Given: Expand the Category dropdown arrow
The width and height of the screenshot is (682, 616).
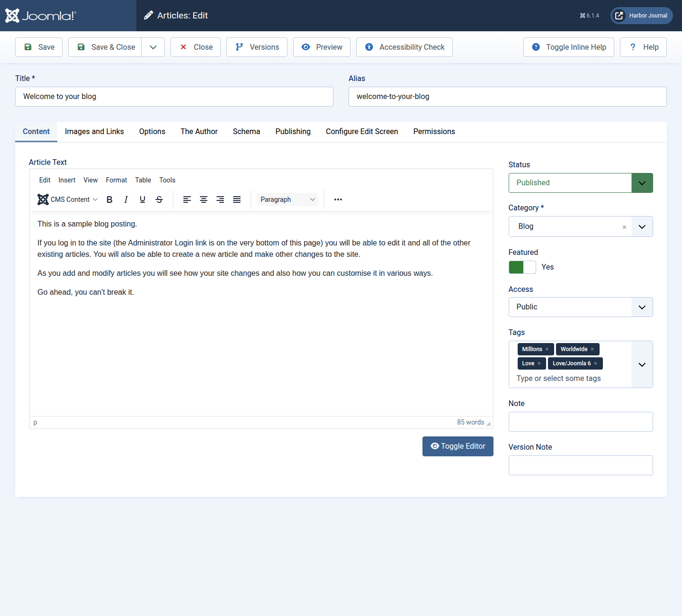Looking at the screenshot, I should pos(642,226).
